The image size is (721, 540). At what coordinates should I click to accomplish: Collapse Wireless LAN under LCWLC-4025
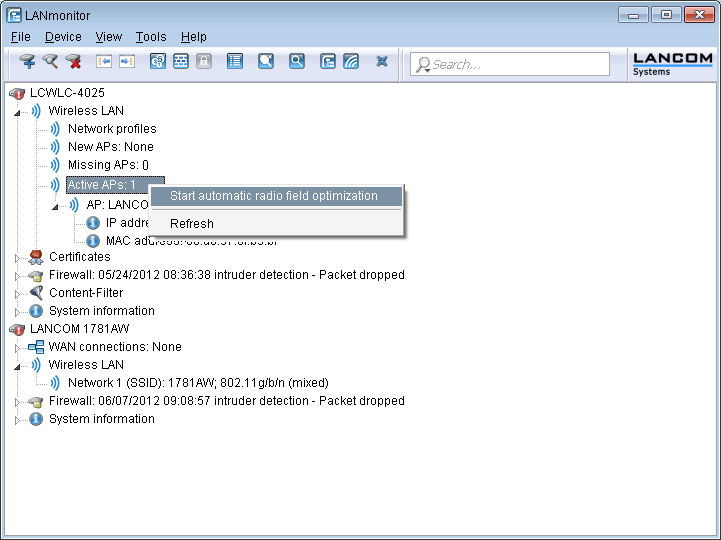point(17,112)
